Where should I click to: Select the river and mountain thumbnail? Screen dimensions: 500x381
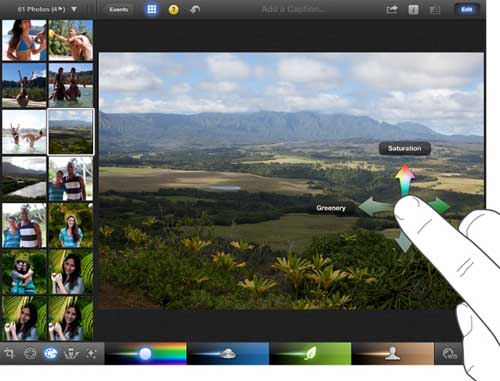pyautogui.click(x=24, y=179)
